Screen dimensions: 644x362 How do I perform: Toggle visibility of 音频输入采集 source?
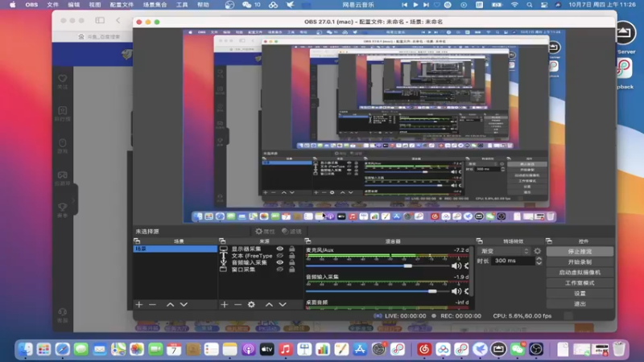(x=279, y=263)
